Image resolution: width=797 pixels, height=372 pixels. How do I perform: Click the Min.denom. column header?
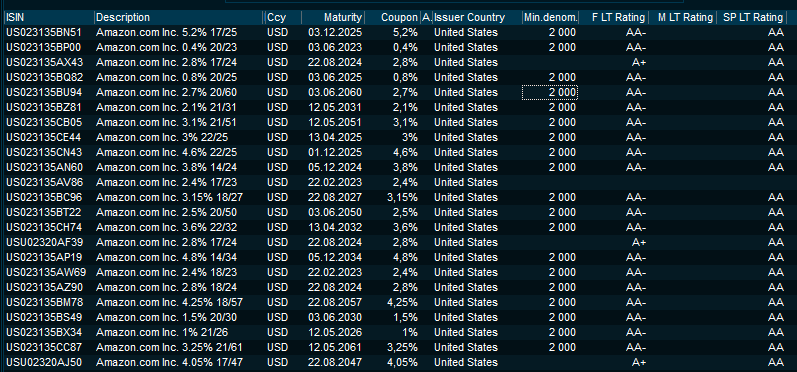pos(550,18)
